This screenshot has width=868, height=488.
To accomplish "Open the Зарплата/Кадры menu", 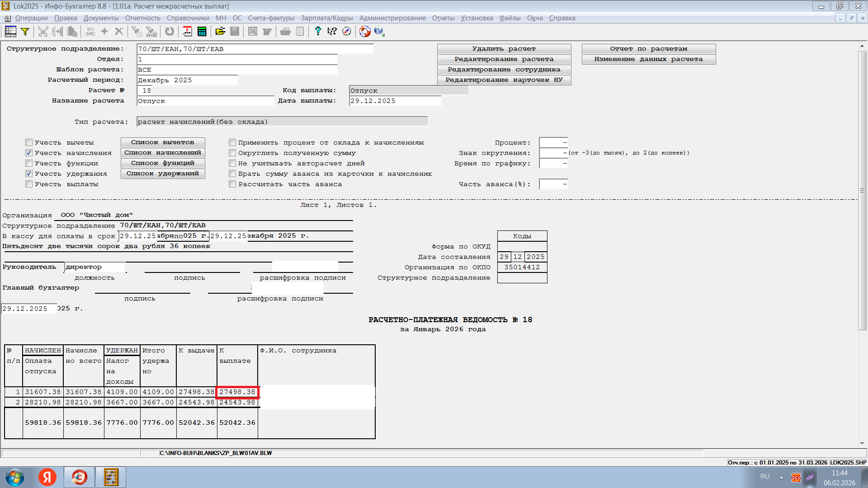I will tap(326, 18).
